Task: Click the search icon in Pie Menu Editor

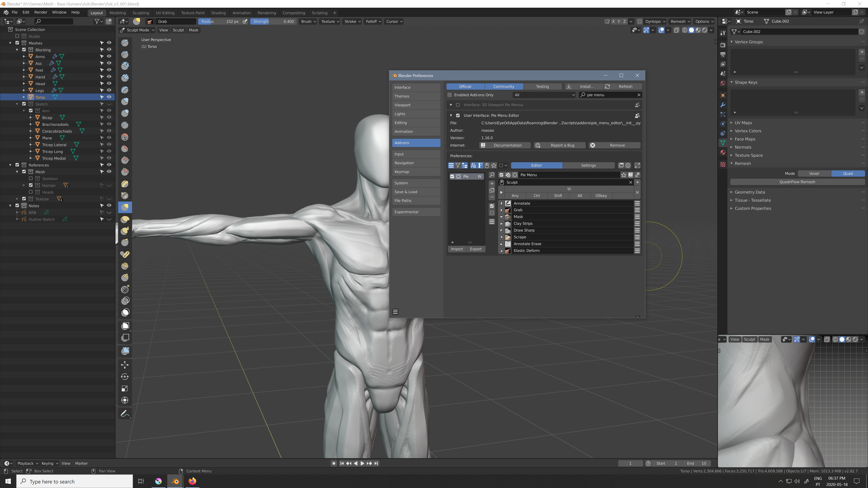Action: point(492,175)
